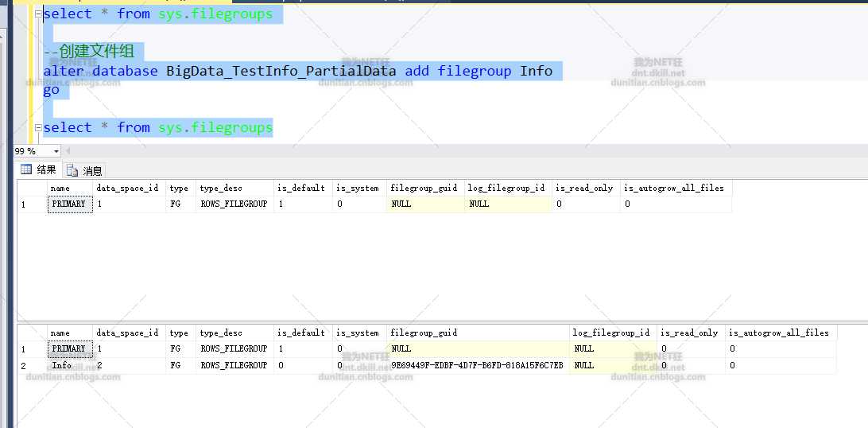868x428 pixels.
Task: Click 'type_desc' header in lower result grid
Action: [x=234, y=333]
